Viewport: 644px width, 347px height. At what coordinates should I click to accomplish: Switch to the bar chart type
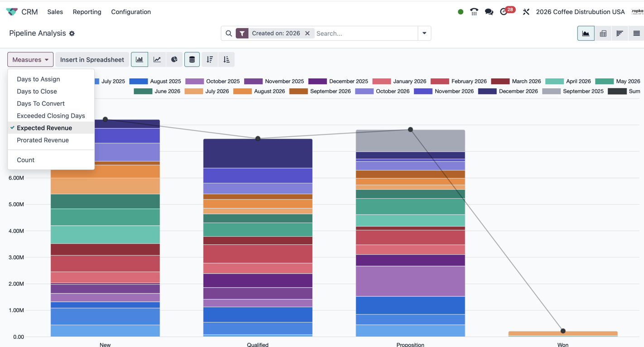[x=139, y=59]
